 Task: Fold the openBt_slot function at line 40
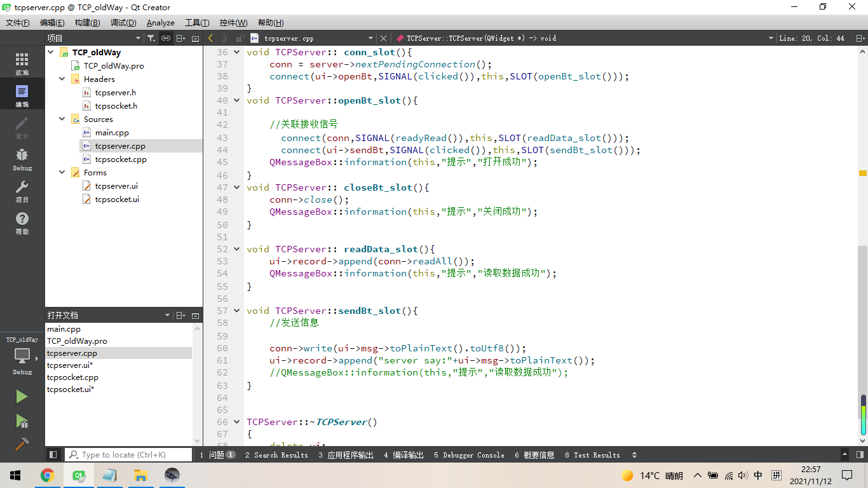click(237, 100)
